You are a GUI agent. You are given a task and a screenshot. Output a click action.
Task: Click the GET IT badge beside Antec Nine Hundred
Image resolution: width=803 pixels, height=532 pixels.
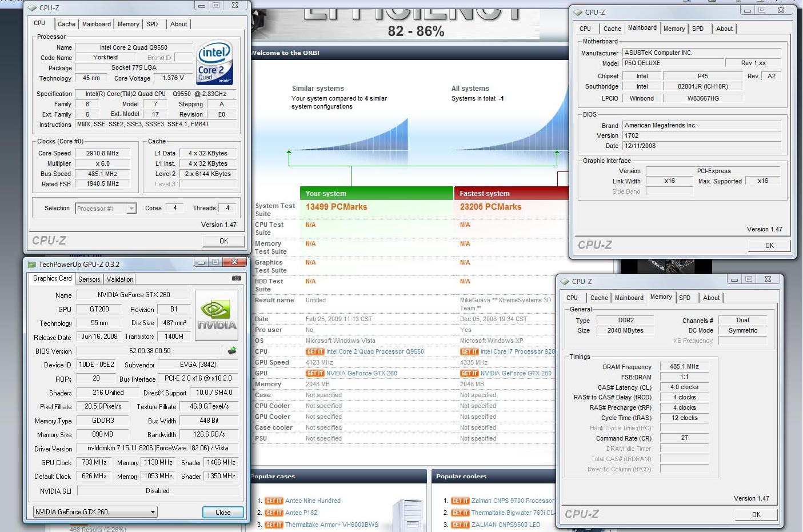(x=274, y=501)
